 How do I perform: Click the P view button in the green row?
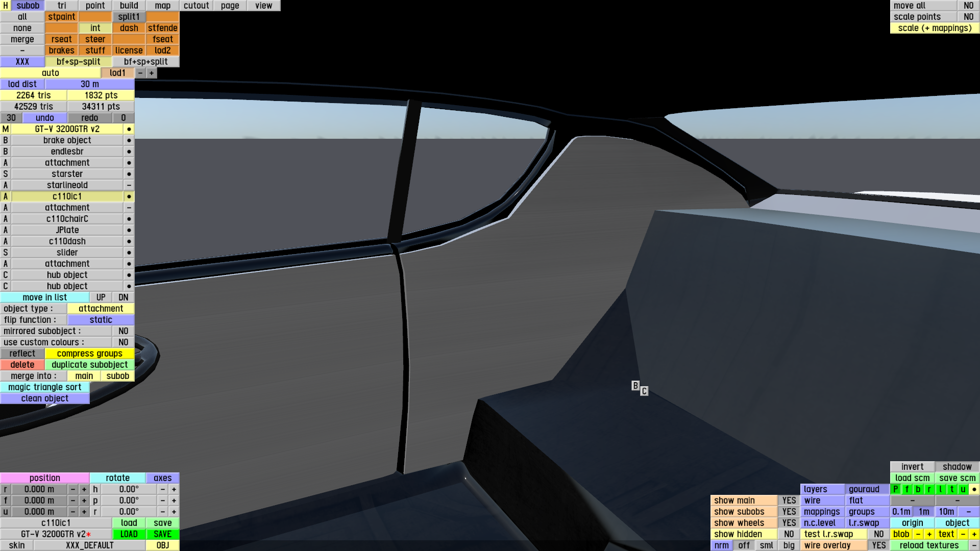[895, 489]
